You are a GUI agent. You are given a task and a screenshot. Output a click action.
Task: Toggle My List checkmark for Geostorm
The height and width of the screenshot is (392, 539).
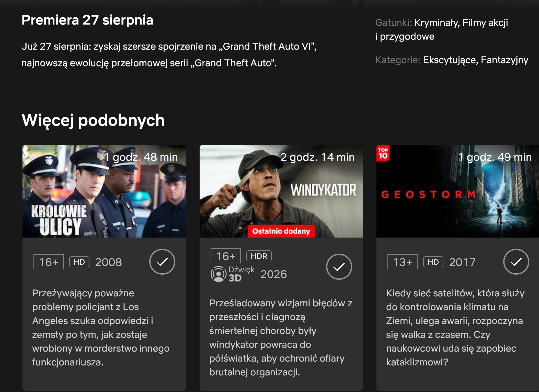(516, 262)
